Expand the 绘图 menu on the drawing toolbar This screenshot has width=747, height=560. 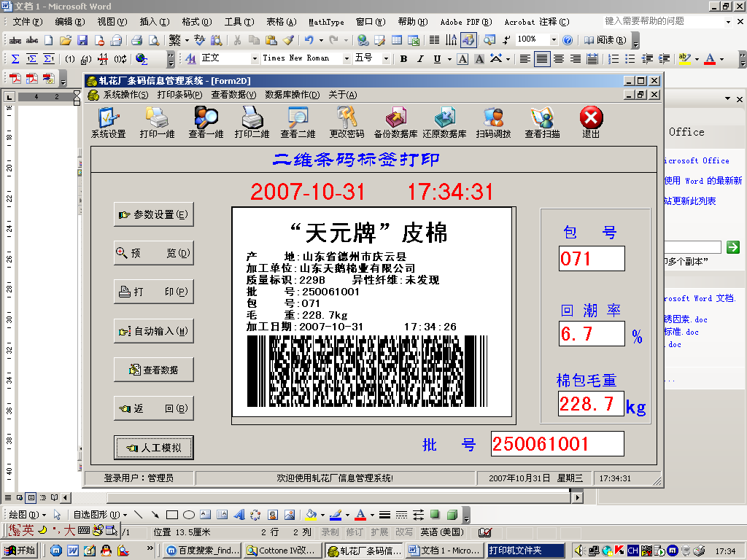pos(28,515)
